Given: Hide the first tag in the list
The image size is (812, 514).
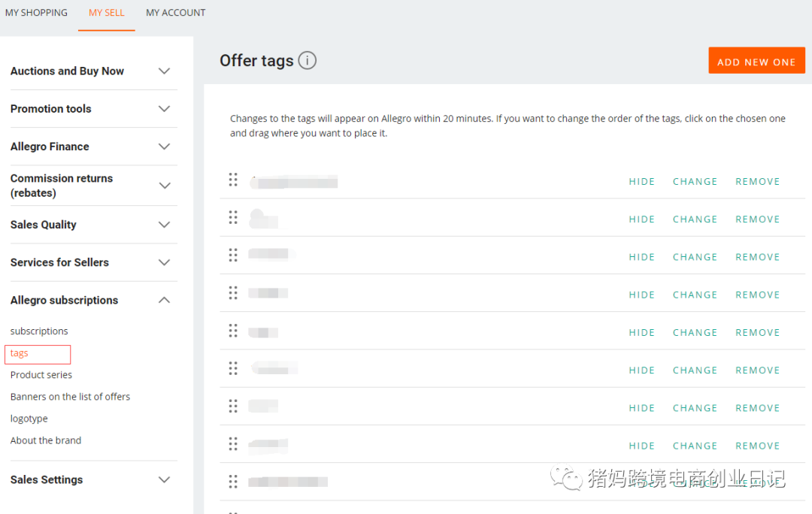Looking at the screenshot, I should coord(641,182).
